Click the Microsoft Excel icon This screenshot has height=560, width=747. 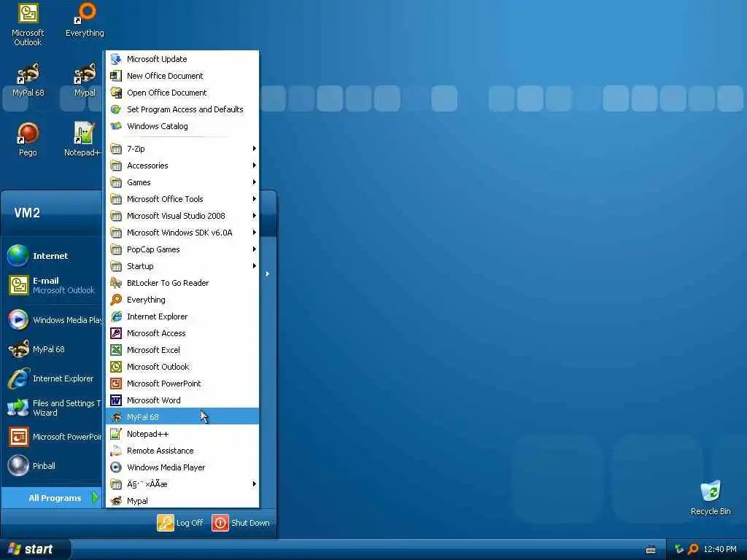click(x=116, y=350)
